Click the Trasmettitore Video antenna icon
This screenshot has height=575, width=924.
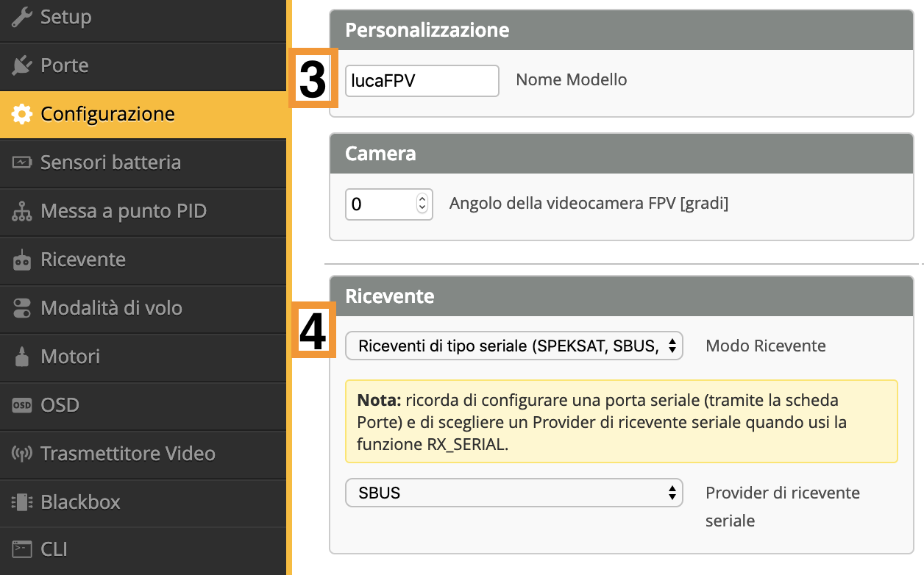(22, 454)
